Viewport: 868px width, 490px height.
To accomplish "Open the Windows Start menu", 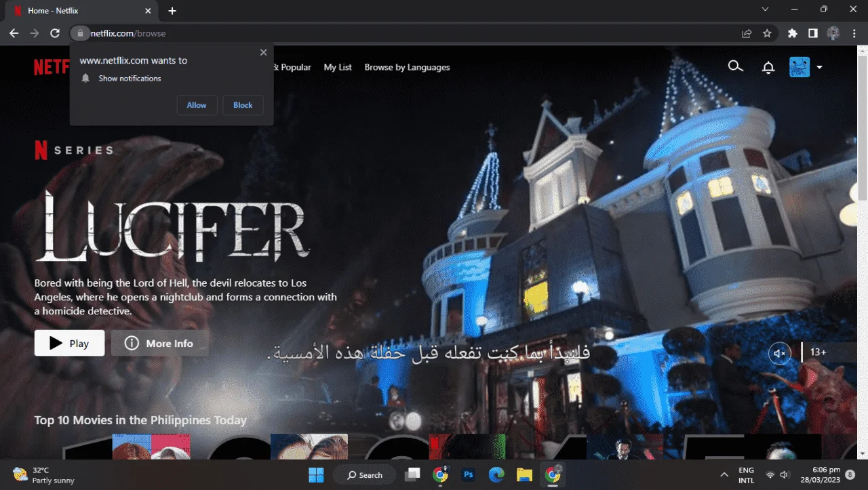I will coord(316,474).
